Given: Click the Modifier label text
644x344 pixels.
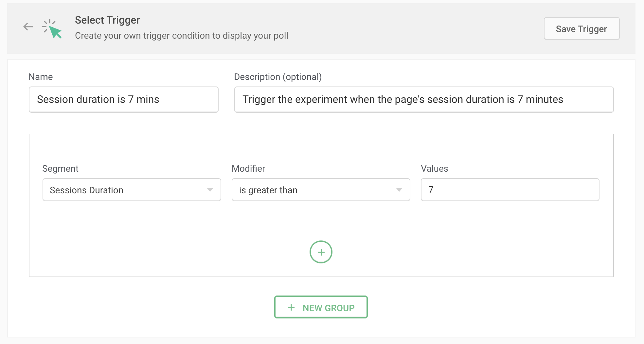Looking at the screenshot, I should click(248, 169).
